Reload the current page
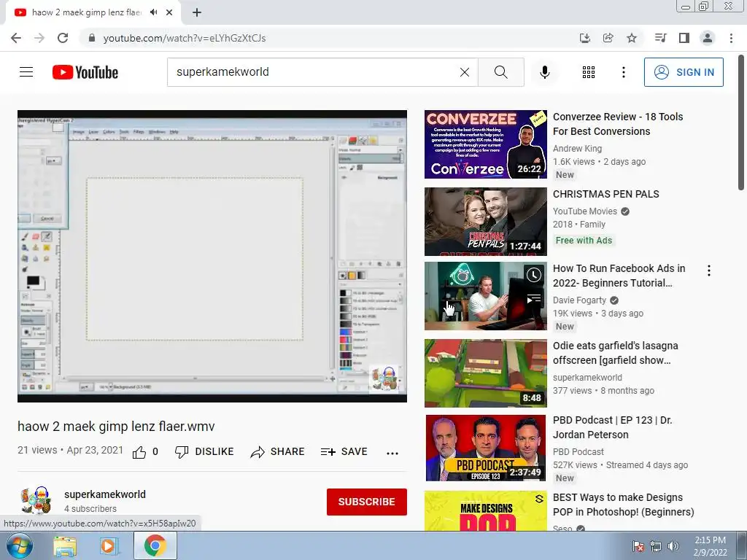Screen dimensions: 747x560 63,38
